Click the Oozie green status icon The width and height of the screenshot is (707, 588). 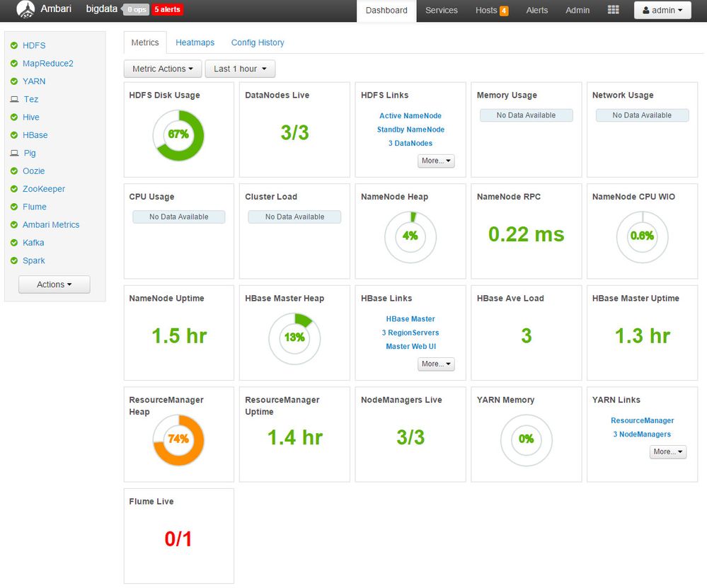(14, 171)
